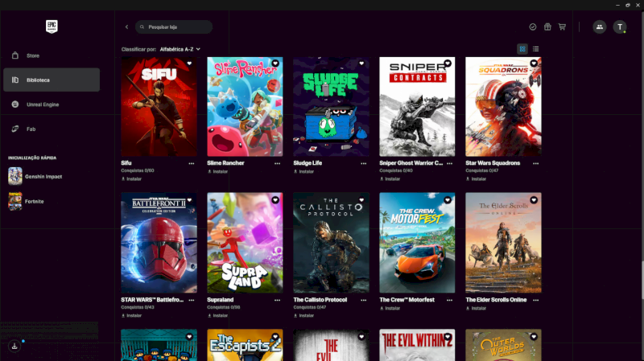
Task: Switch to grid view
Action: (522, 49)
